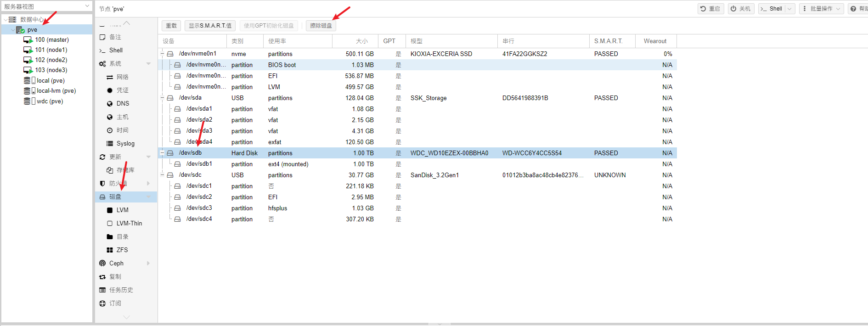
Task: Click the 重启 reboot button
Action: point(710,9)
